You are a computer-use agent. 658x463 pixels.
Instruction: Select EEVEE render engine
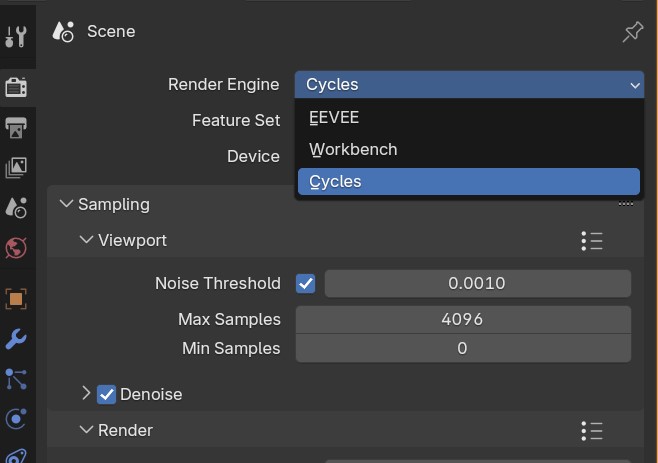click(469, 118)
